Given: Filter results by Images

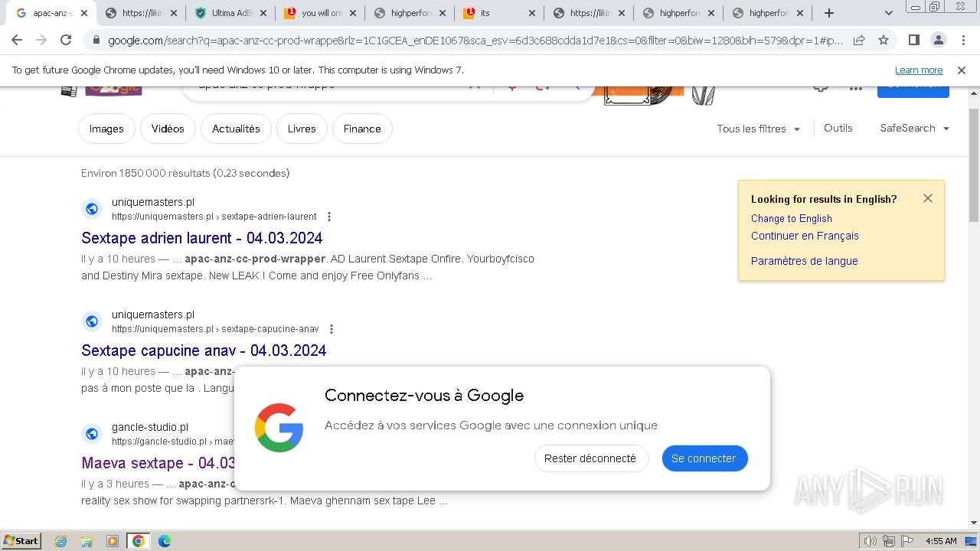Looking at the screenshot, I should [106, 129].
